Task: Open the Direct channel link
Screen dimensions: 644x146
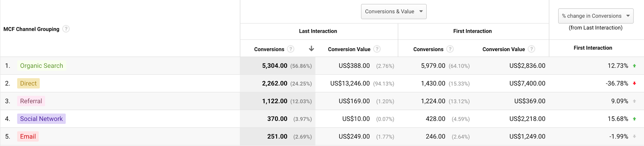Action: (x=28, y=83)
